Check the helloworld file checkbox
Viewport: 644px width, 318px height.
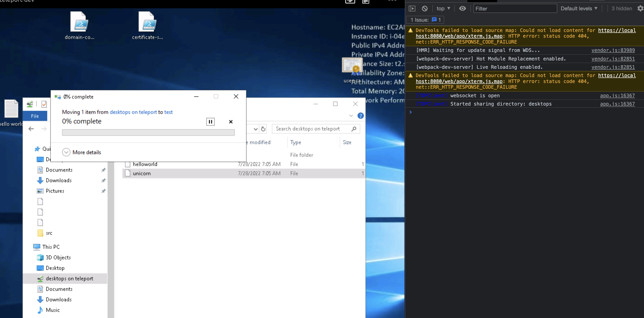point(128,164)
